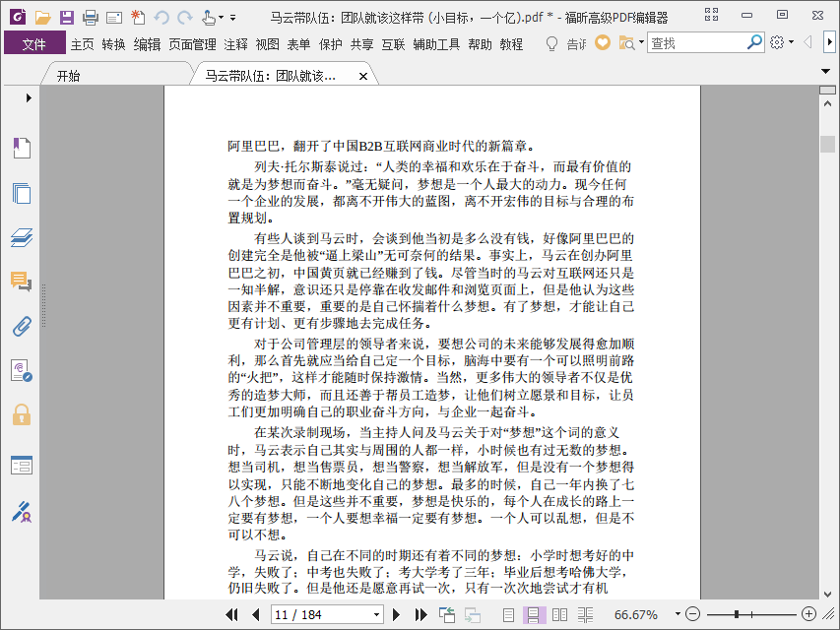
Task: Click the magnifier search button
Action: tap(754, 42)
